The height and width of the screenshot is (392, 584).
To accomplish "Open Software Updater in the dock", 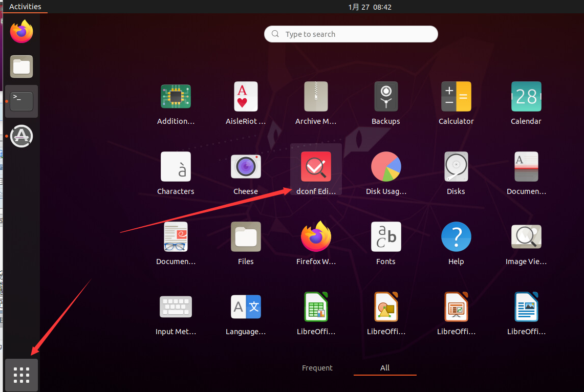I will click(x=21, y=136).
